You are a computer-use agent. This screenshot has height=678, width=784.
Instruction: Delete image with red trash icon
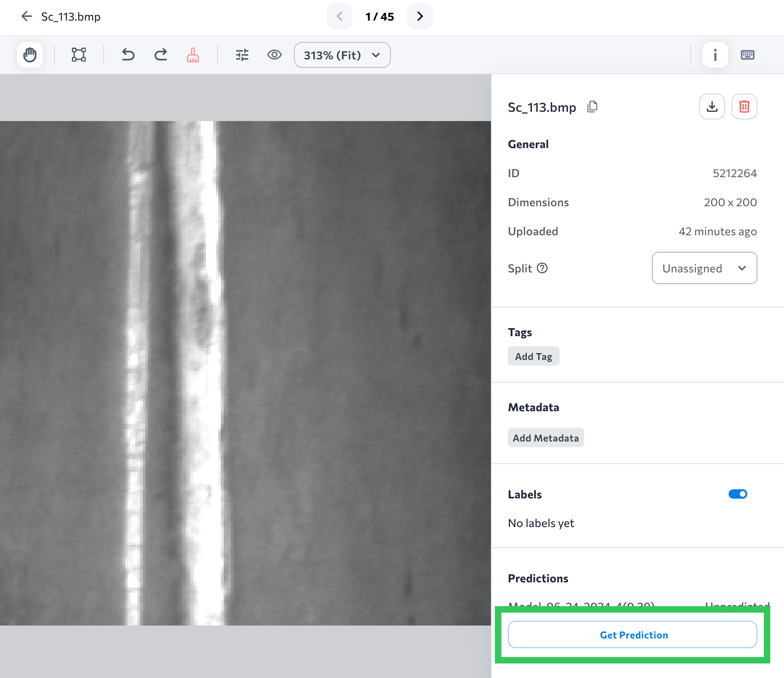click(x=744, y=107)
